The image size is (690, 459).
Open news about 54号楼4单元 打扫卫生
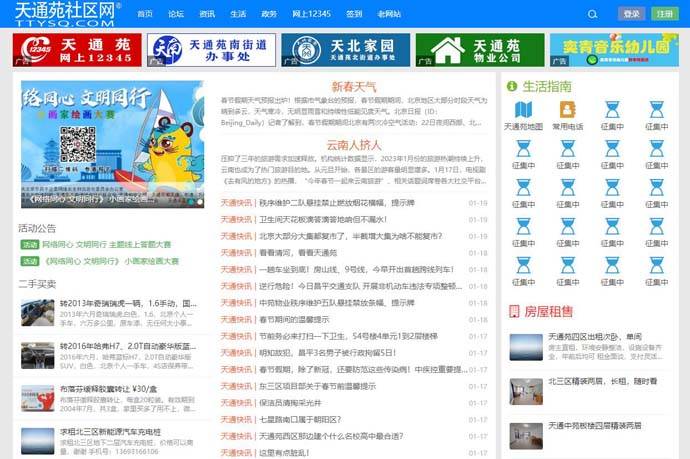coord(348,336)
